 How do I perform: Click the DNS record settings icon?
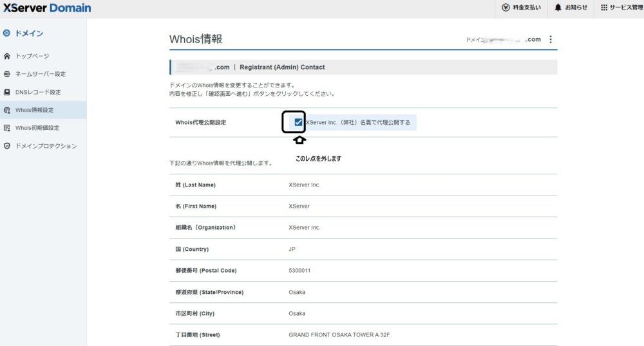[7, 92]
